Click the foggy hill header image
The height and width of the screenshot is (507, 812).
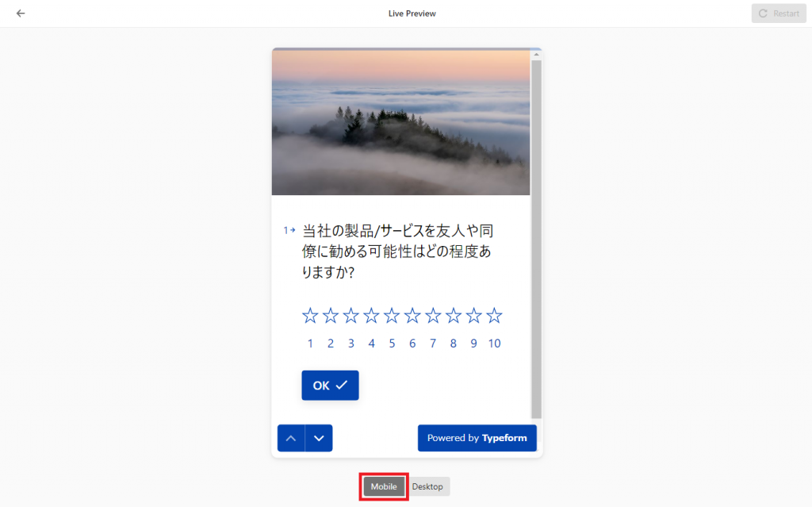tap(400, 122)
